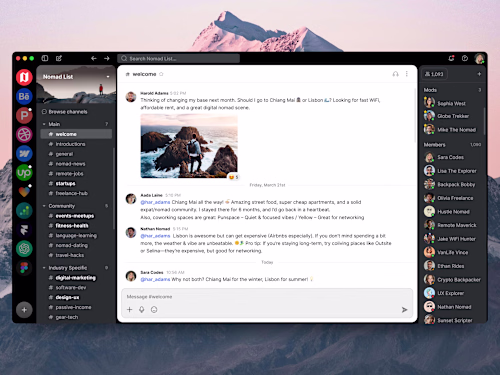Open the emoji picker in composer
The image size is (500, 375).
[x=154, y=310]
